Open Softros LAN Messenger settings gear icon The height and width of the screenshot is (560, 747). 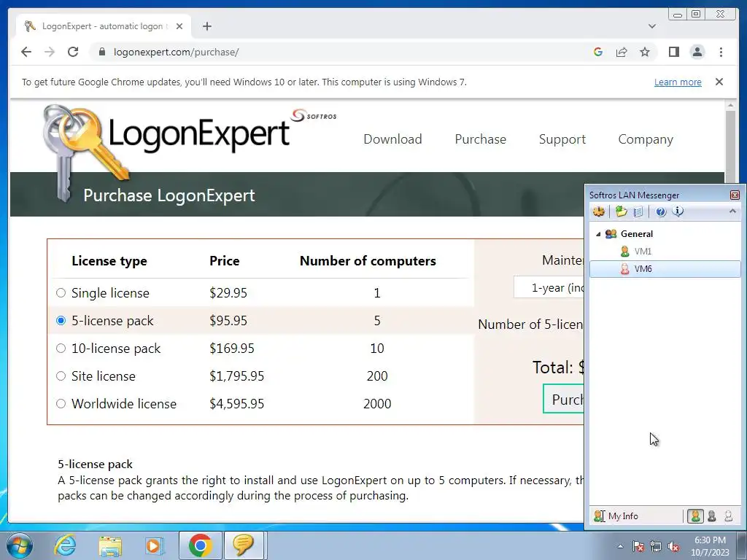coord(599,211)
